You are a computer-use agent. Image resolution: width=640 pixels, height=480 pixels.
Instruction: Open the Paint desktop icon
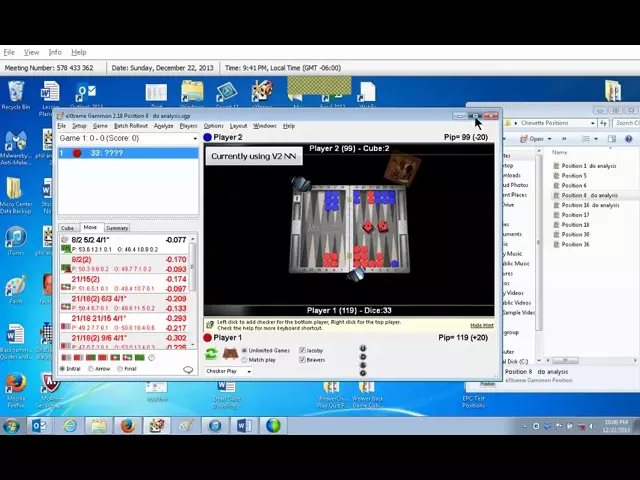point(16,290)
